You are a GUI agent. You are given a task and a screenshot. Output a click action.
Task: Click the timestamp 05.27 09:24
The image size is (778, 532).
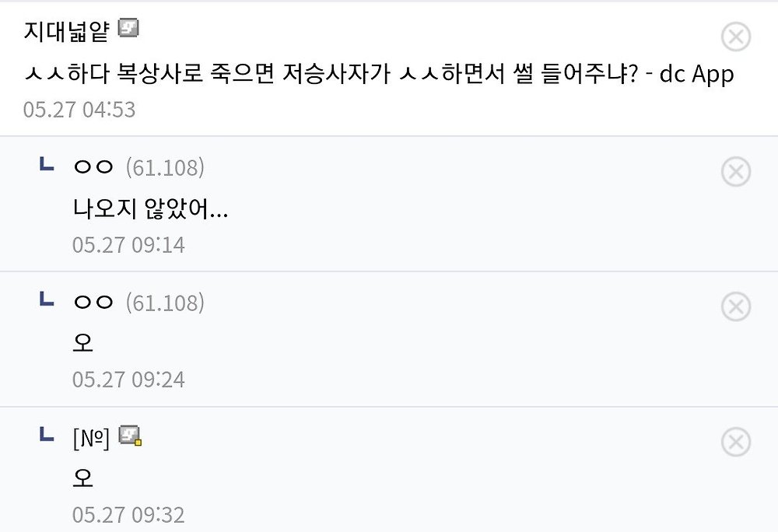[128, 380]
